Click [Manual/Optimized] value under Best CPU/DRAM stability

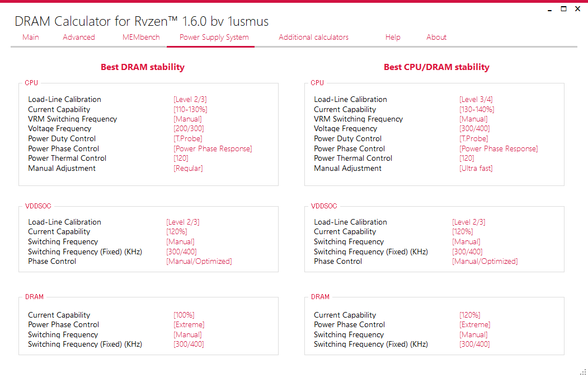(485, 262)
